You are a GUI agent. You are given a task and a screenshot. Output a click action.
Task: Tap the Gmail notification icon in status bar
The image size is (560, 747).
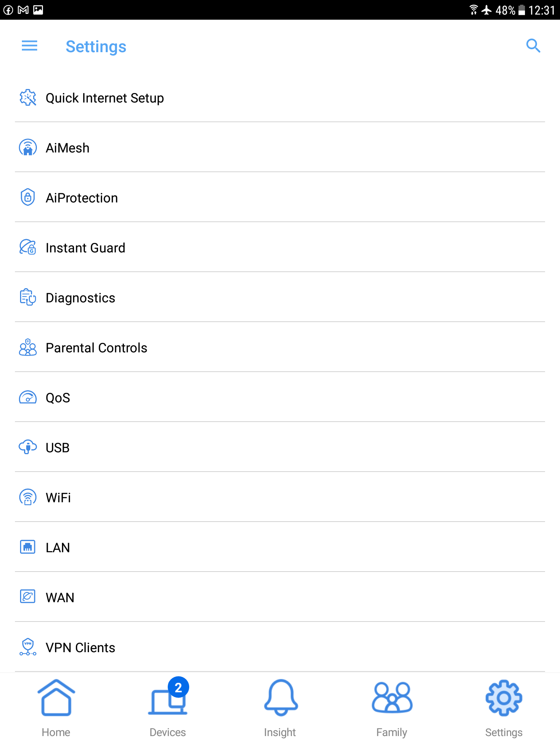tap(23, 10)
